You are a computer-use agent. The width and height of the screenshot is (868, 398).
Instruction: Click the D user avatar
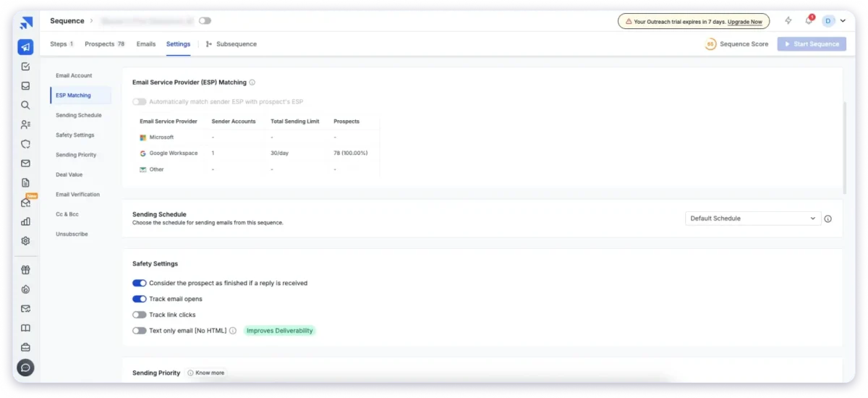tap(829, 21)
